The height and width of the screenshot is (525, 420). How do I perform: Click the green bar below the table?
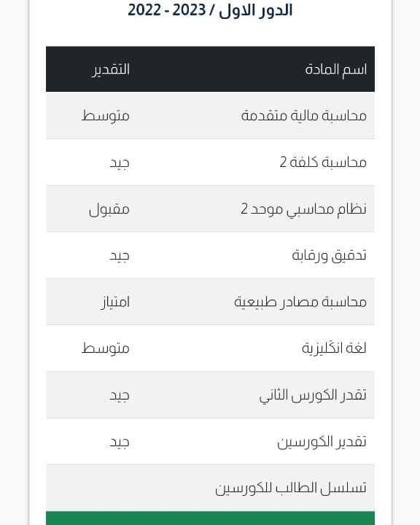pos(210,518)
